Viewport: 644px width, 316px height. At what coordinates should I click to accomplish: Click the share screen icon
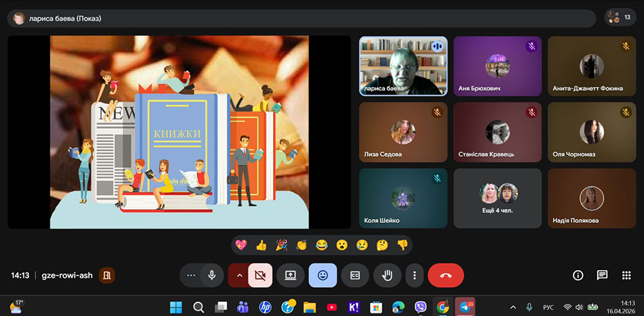click(x=290, y=275)
